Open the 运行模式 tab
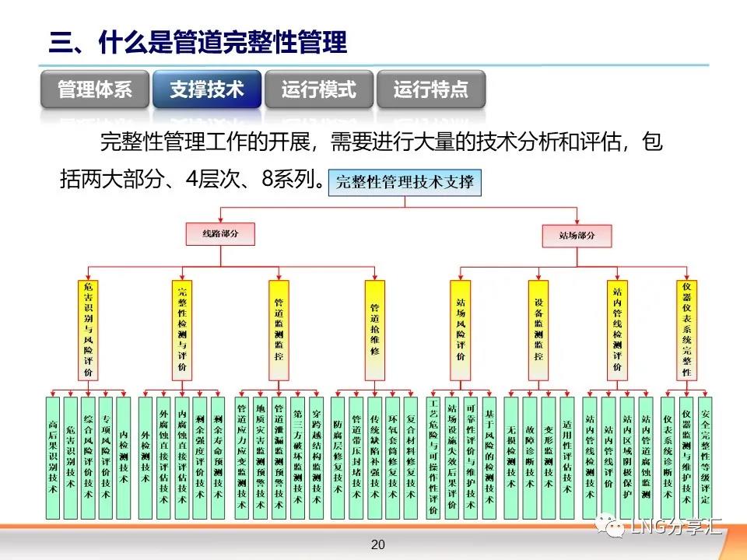Viewport: 747px width, 560px height. pos(319,89)
